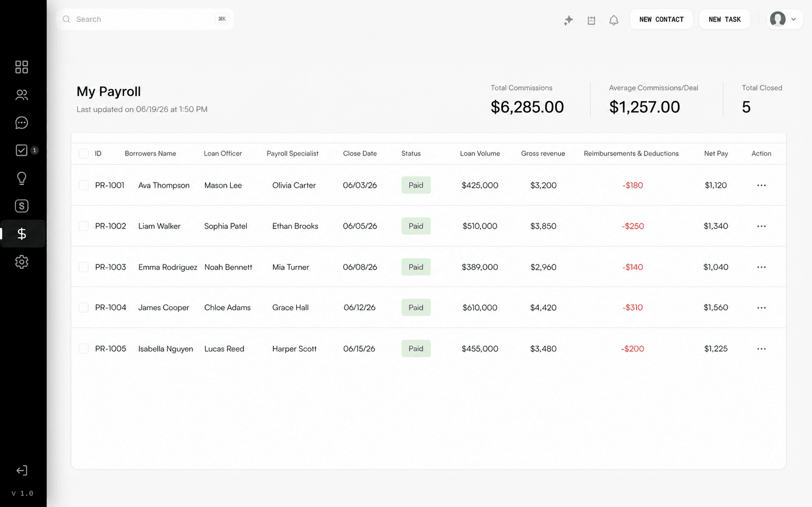Screen dimensions: 812x507
Task: Open the settings gear icon in sidebar
Action: coord(21,262)
